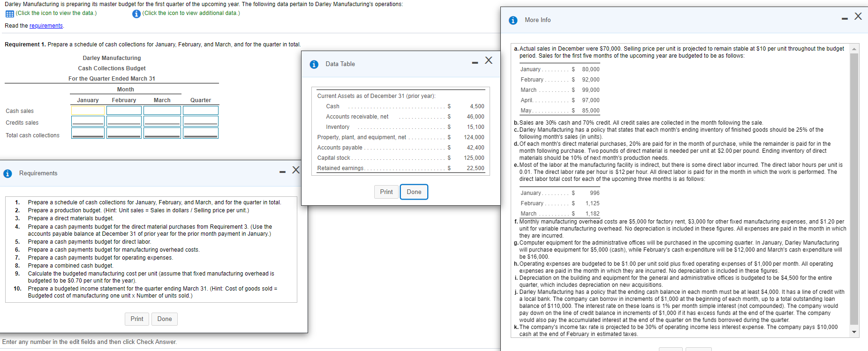This screenshot has height=351, width=868.
Task: Click Inventory value 15,100 in Data Table
Action: pos(476,127)
